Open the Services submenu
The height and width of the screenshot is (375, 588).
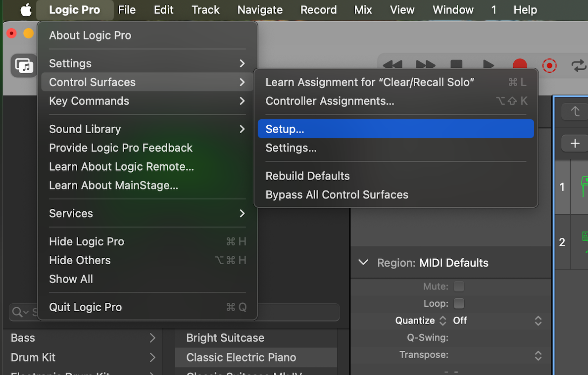pyautogui.click(x=147, y=213)
